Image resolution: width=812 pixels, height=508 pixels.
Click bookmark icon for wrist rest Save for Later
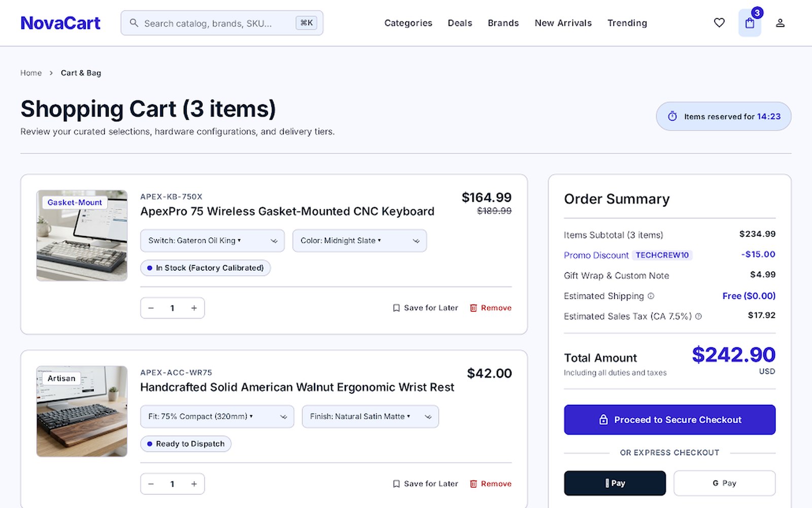click(396, 484)
